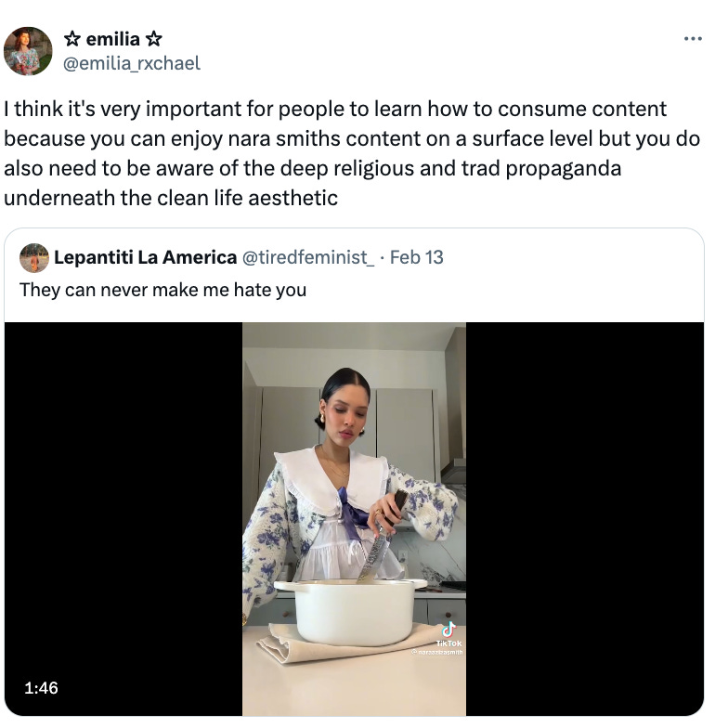Click the 1:46 duration badge

[41, 688]
